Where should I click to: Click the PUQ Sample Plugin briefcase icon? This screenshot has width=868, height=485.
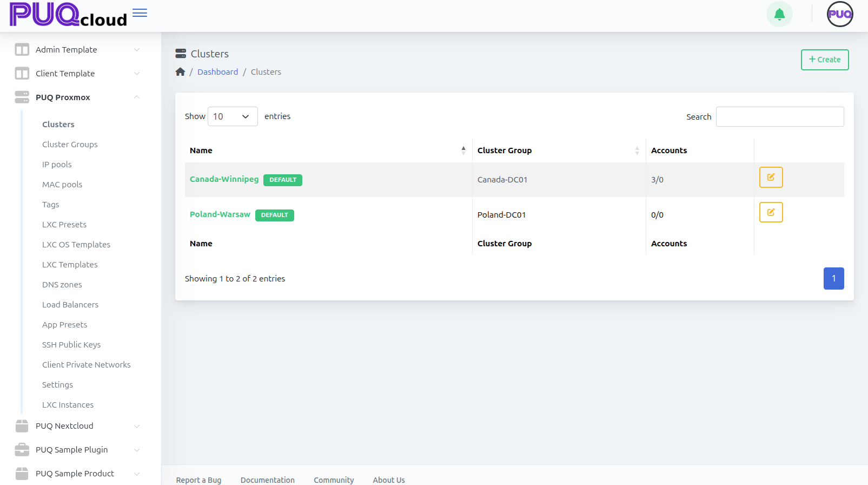pyautogui.click(x=22, y=450)
